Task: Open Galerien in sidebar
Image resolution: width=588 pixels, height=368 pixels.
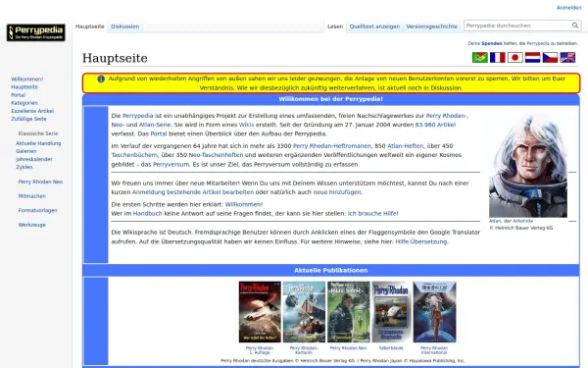Action: 25,151
